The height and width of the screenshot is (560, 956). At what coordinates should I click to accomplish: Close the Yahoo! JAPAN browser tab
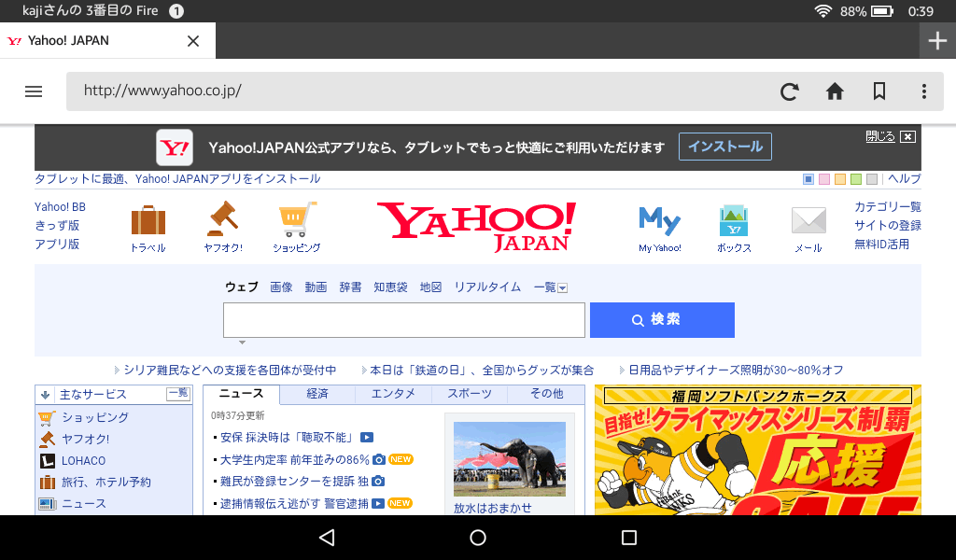click(x=193, y=41)
